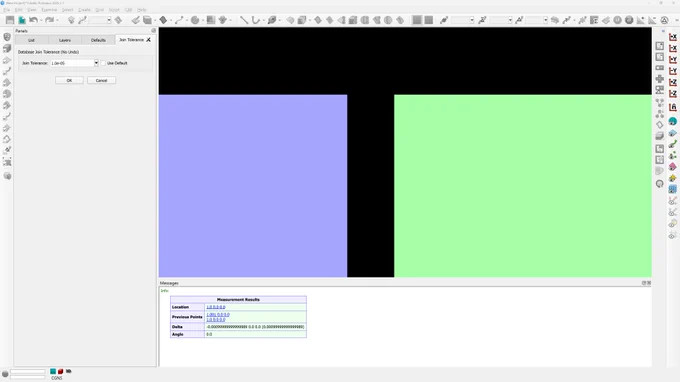Click the circular rotate icon in right toolbar
This screenshot has height=382, width=680.
click(660, 184)
